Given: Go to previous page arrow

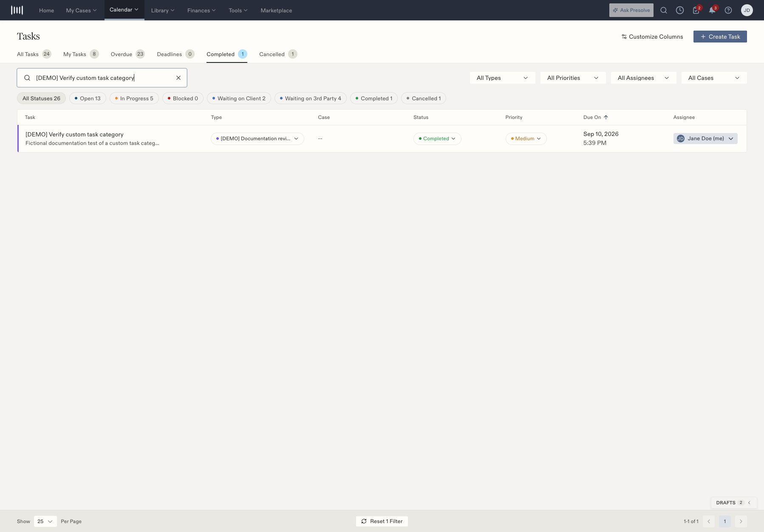Looking at the screenshot, I should pos(709,521).
